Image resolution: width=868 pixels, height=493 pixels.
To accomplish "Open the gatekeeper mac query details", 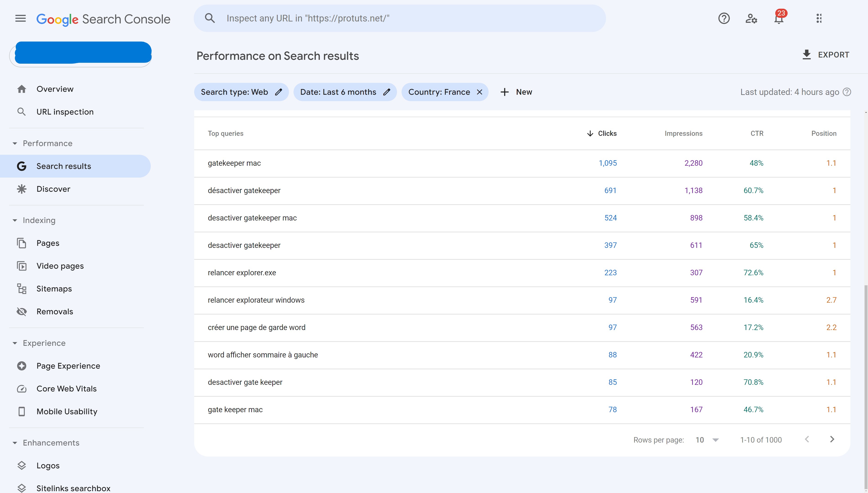I will tap(234, 163).
